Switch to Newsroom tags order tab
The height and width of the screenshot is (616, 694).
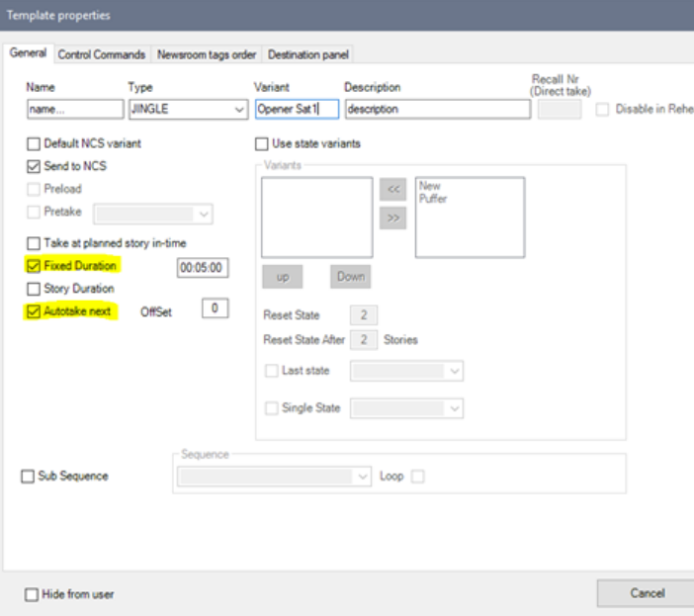click(x=208, y=53)
